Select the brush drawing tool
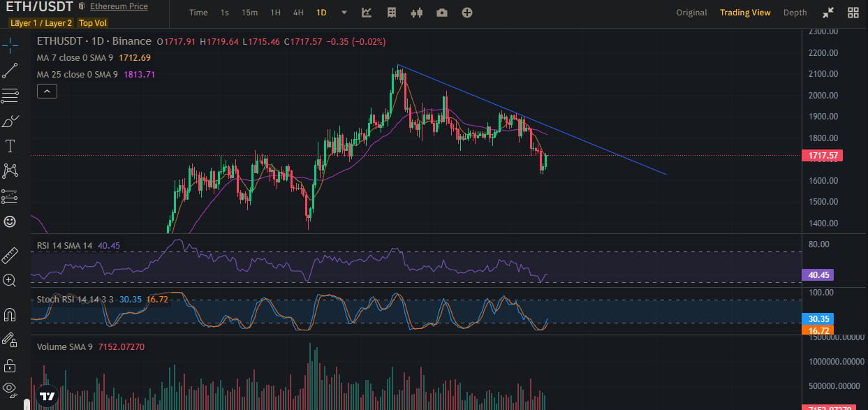The image size is (868, 410). [x=10, y=122]
